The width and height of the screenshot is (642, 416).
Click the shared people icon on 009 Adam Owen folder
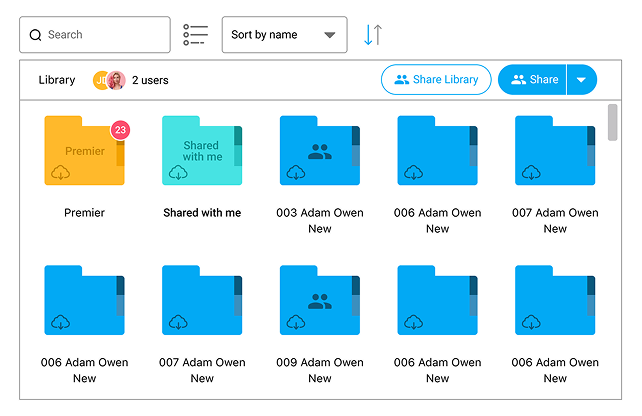coord(320,301)
